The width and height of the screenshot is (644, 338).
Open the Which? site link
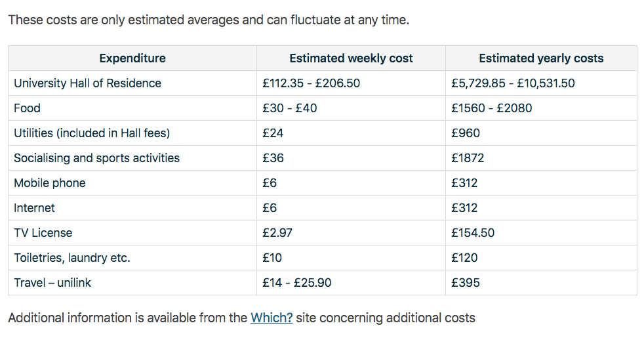[272, 318]
